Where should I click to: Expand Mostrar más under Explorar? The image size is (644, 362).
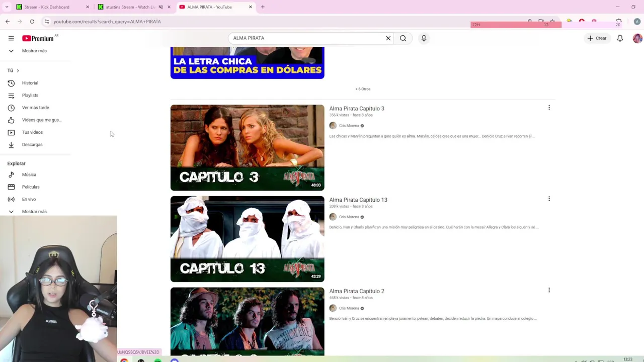coord(35,212)
